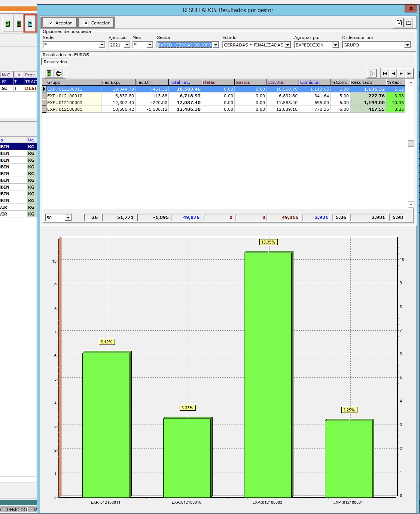Click the EXP.:012100003 green chart bar
Screen dimensions: 420x514
(x=268, y=375)
